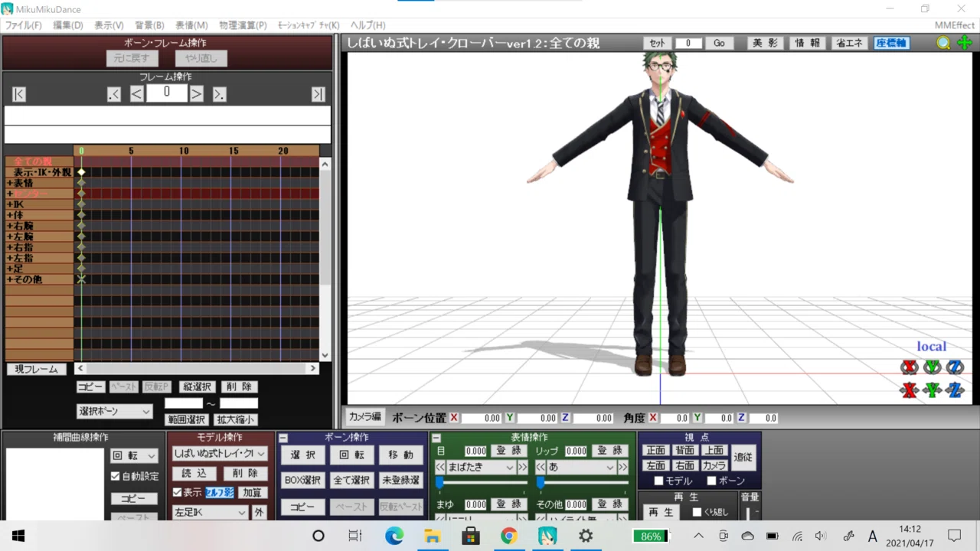Select previous lip morph with << button
Screen dimensions: 980x551
click(541, 467)
